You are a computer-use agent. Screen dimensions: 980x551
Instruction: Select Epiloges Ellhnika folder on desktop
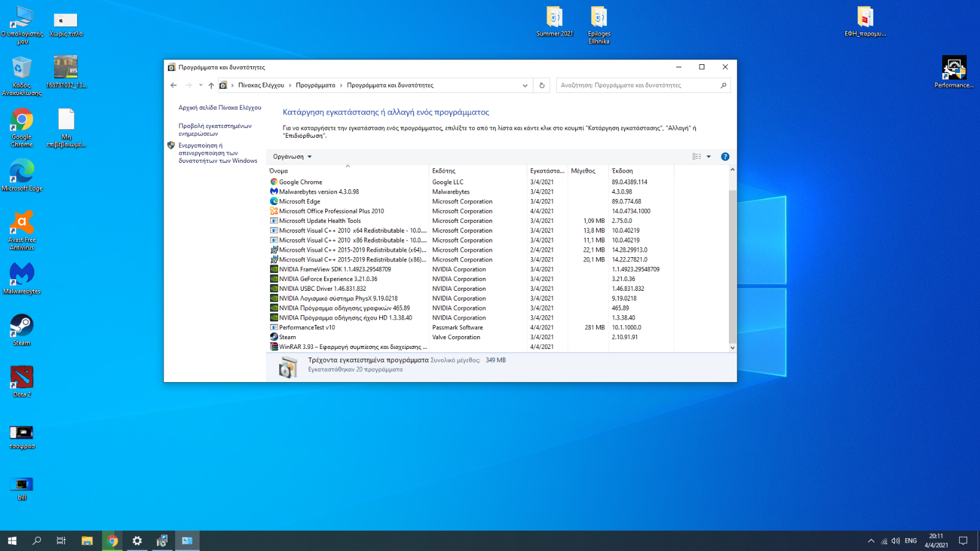pyautogui.click(x=599, y=24)
